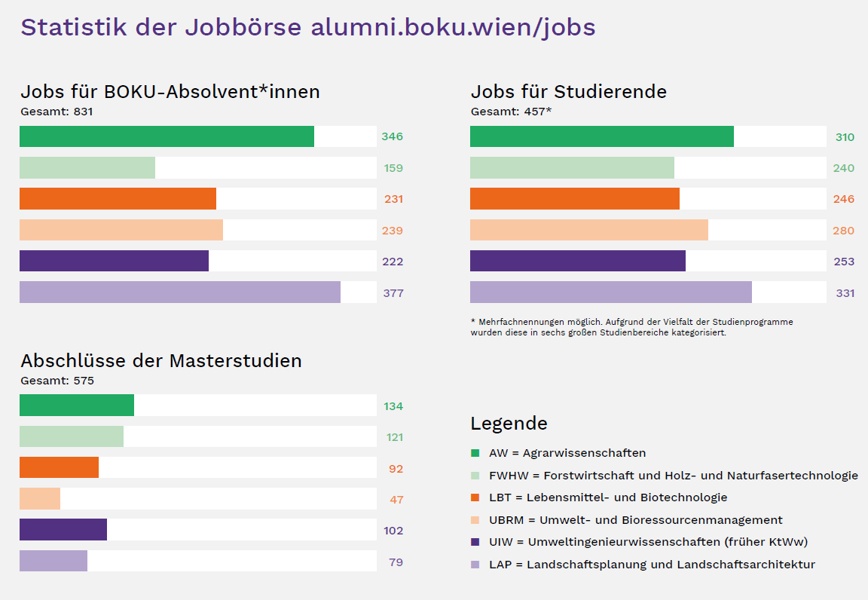Click the 'Gesamt: 575' total label

click(57, 381)
